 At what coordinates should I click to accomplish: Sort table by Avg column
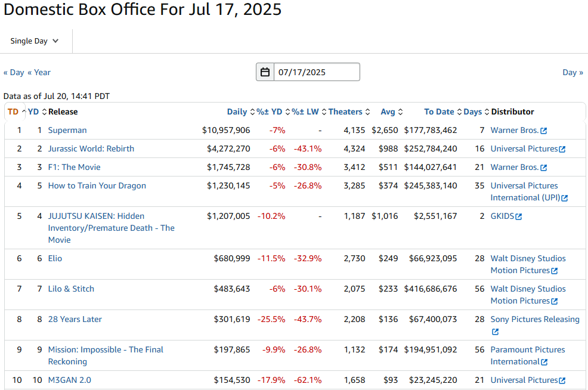pos(391,112)
